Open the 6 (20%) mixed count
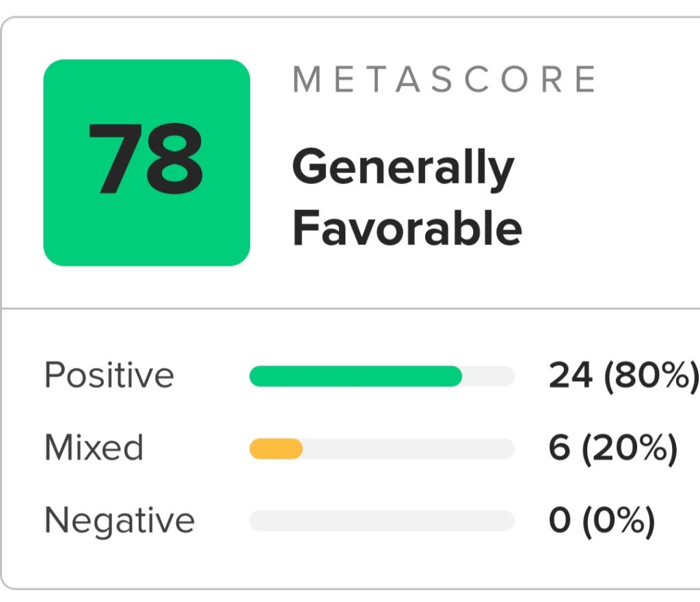This screenshot has width=700, height=602. click(x=613, y=448)
